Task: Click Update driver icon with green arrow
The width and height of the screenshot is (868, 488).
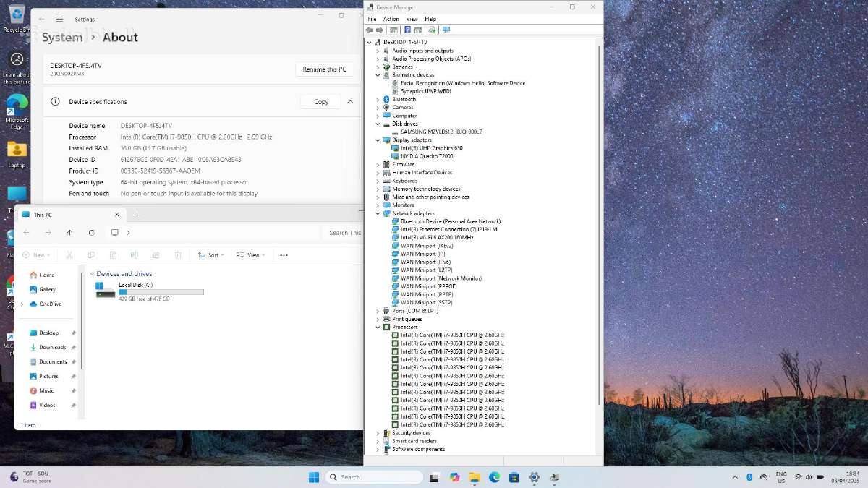Action: pos(432,30)
